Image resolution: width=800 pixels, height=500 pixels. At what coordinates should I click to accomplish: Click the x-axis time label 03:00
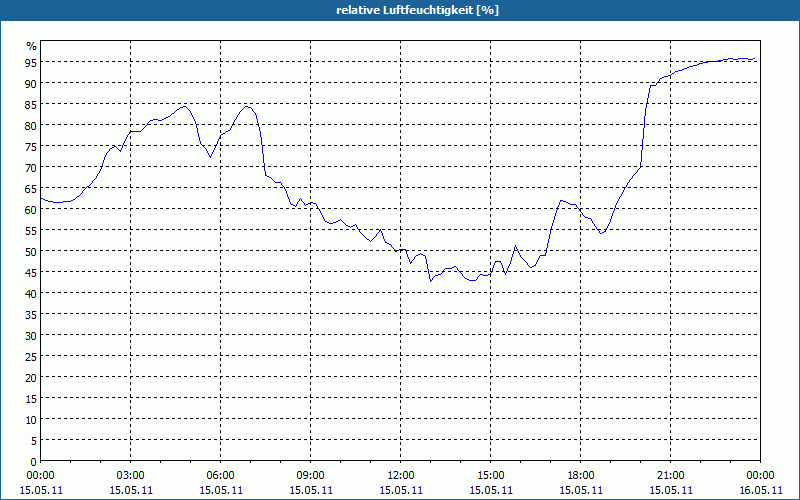131,476
